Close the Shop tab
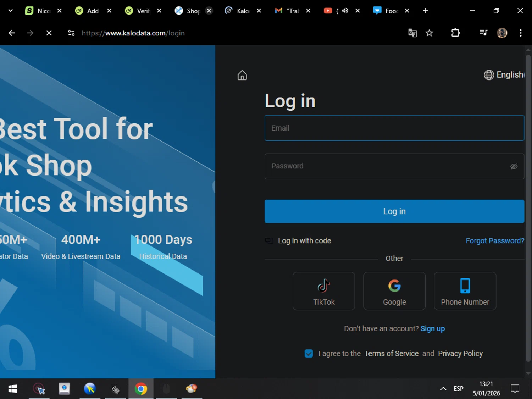The width and height of the screenshot is (532, 399). 209,11
